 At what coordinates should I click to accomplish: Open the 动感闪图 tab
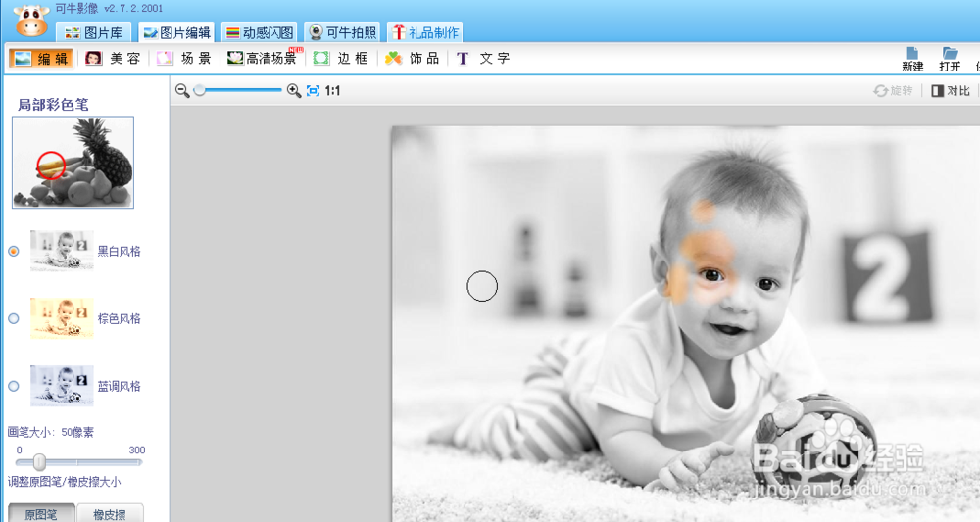tap(260, 32)
